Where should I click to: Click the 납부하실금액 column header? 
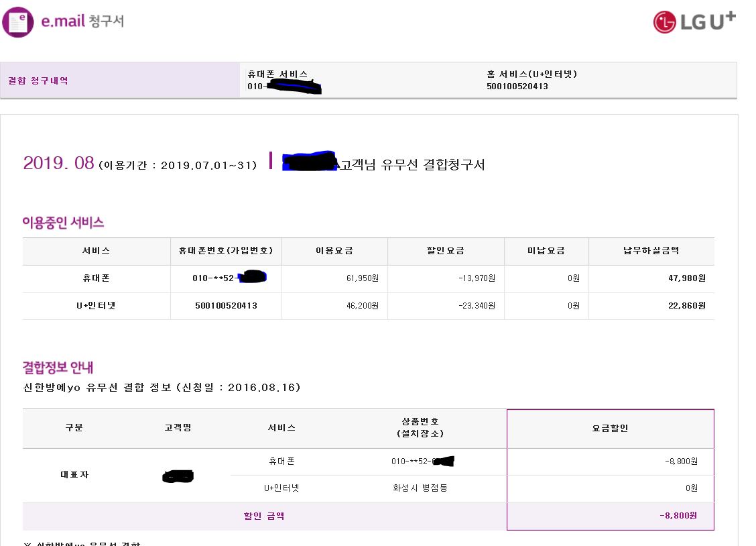pyautogui.click(x=651, y=251)
